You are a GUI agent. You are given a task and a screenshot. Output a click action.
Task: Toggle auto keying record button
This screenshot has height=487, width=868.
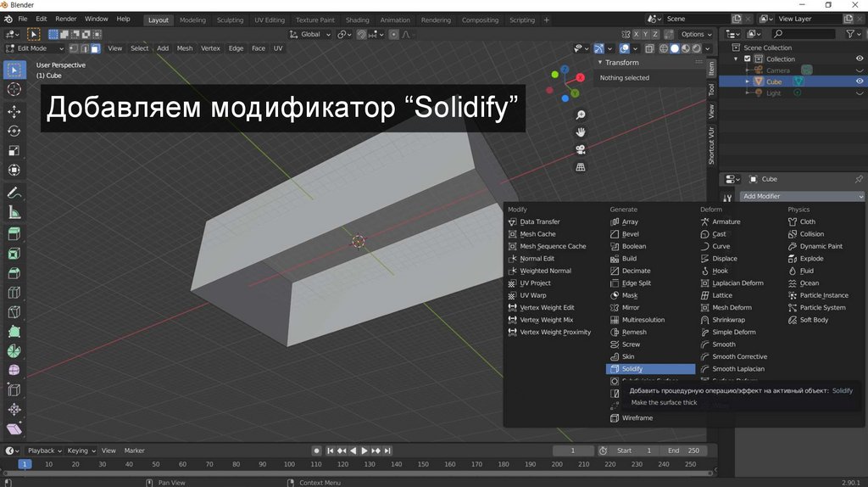point(317,451)
